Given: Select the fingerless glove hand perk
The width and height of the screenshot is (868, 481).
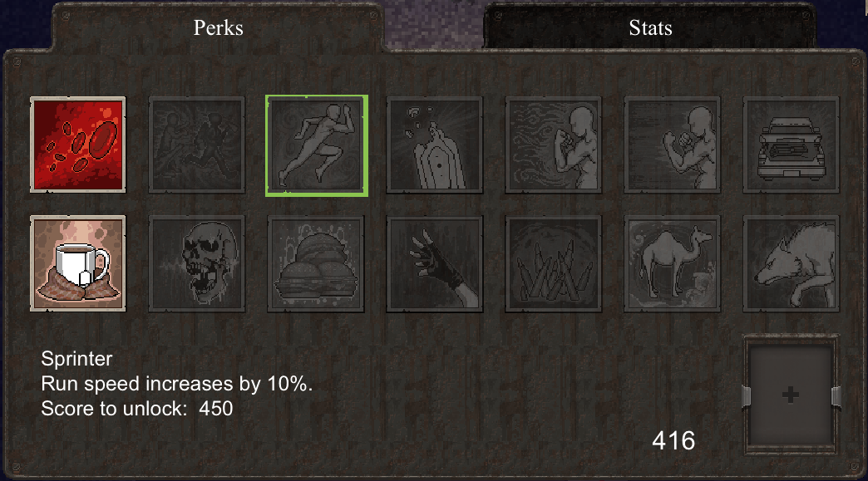Looking at the screenshot, I should (435, 263).
